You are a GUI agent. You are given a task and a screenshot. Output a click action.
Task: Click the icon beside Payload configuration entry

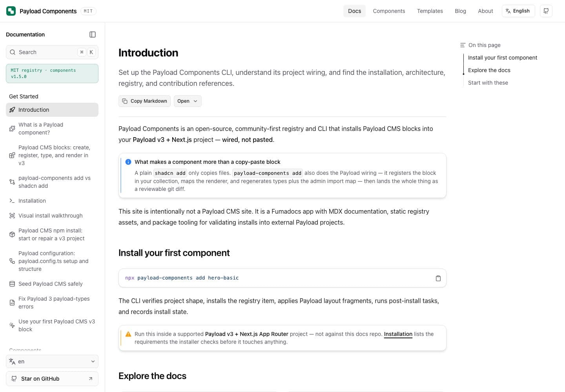click(x=12, y=261)
